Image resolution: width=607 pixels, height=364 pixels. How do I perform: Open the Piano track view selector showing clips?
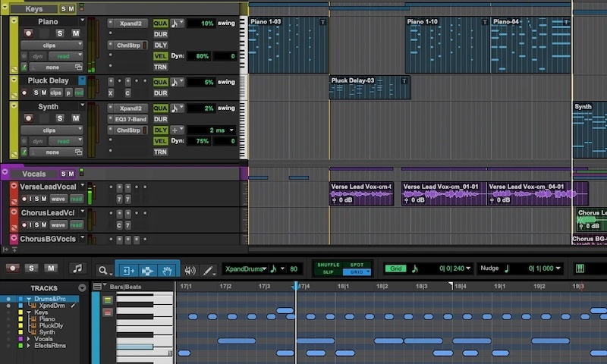click(x=51, y=45)
